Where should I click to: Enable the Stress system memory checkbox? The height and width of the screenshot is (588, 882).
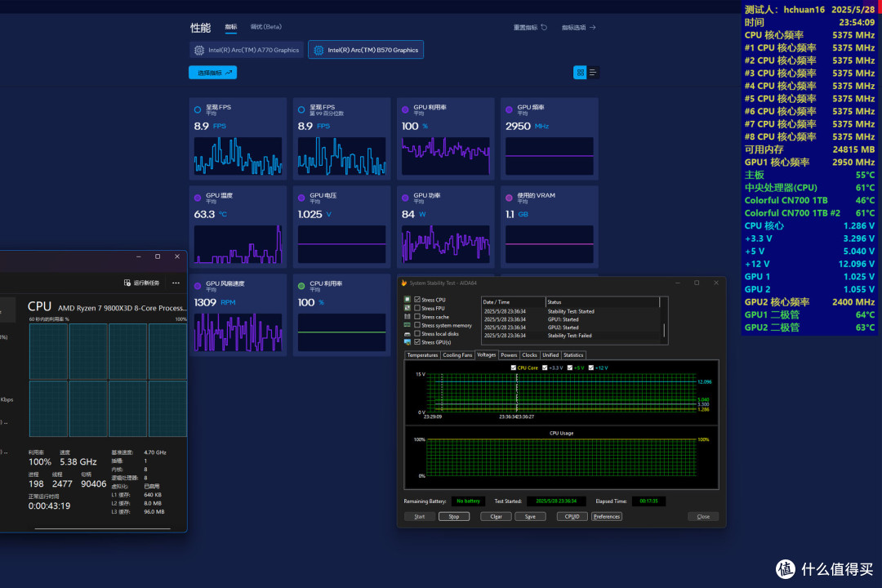417,325
